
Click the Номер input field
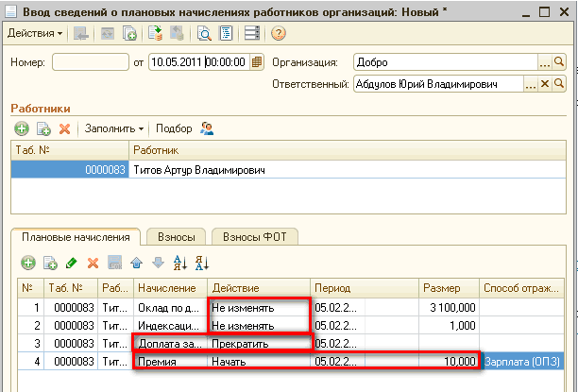tap(90, 62)
